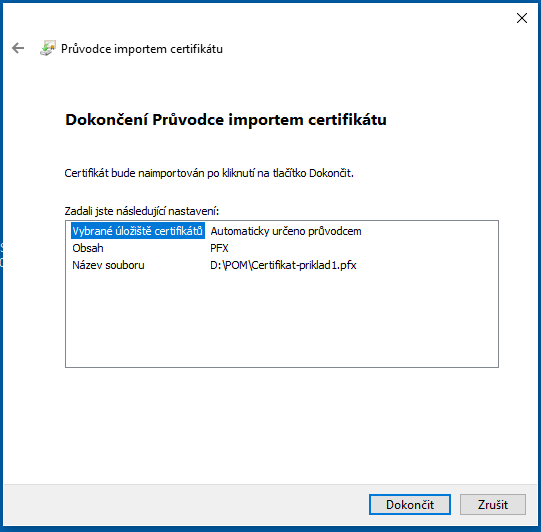The height and width of the screenshot is (532, 541).
Task: Click the 'Průvodce importem certifikátu' title text
Action: (x=142, y=49)
